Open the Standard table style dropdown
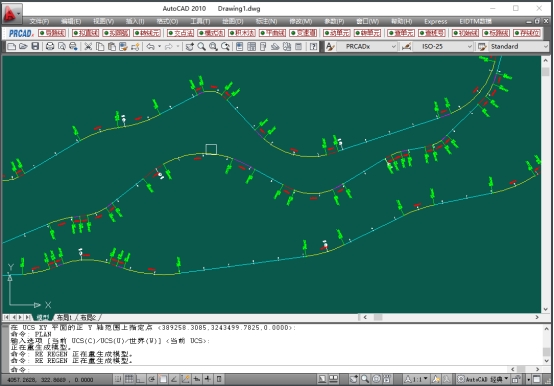 coord(518,46)
